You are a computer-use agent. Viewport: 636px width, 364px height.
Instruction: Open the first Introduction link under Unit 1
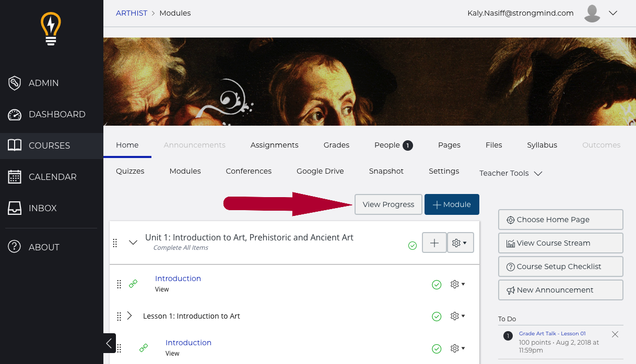(x=178, y=278)
